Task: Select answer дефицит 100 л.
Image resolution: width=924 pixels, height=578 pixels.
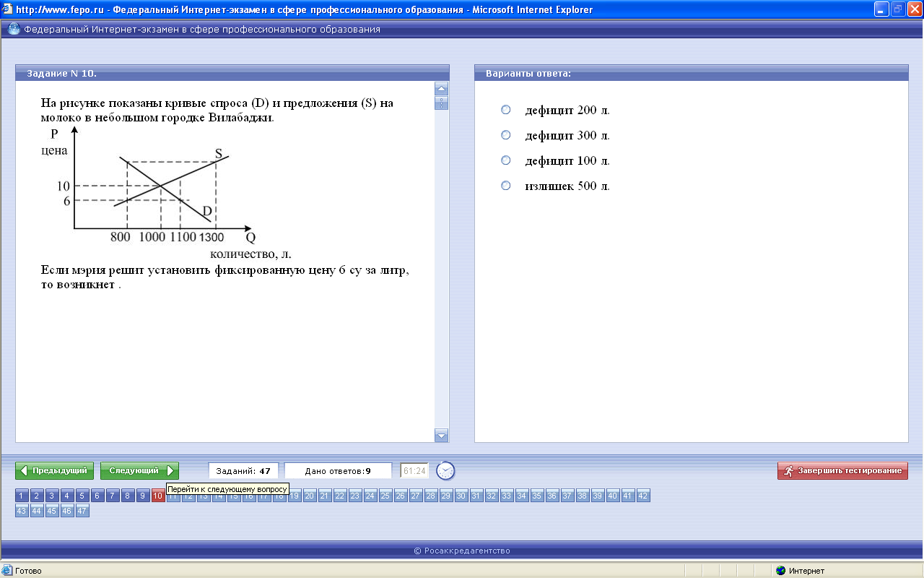Action: tap(506, 160)
